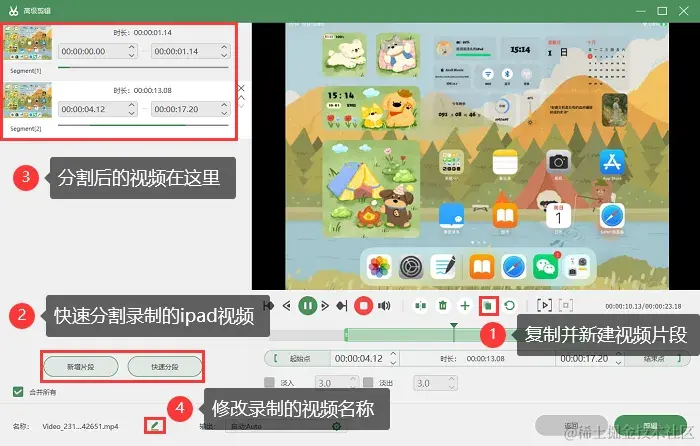
Task: Click the 时长 00:00:13.08 label below the timeline
Action: [472, 358]
